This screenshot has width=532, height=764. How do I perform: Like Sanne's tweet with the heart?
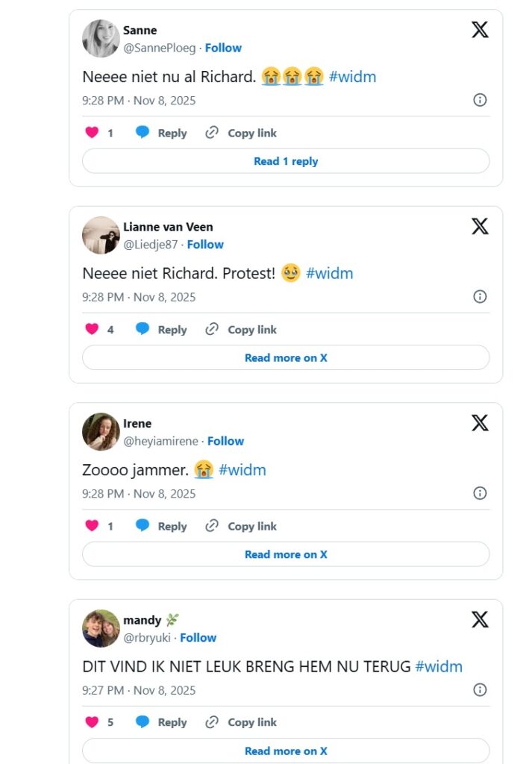pos(92,133)
